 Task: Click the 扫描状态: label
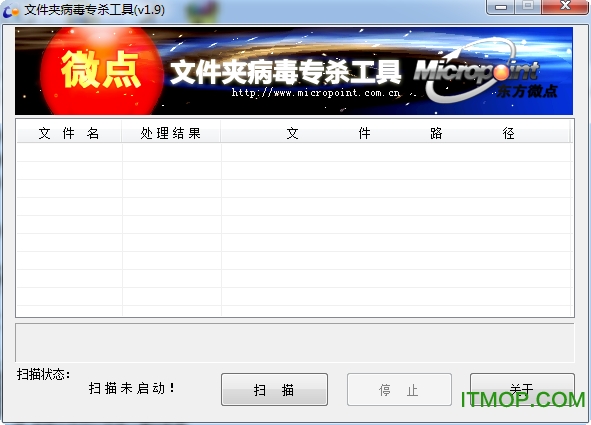coord(43,374)
